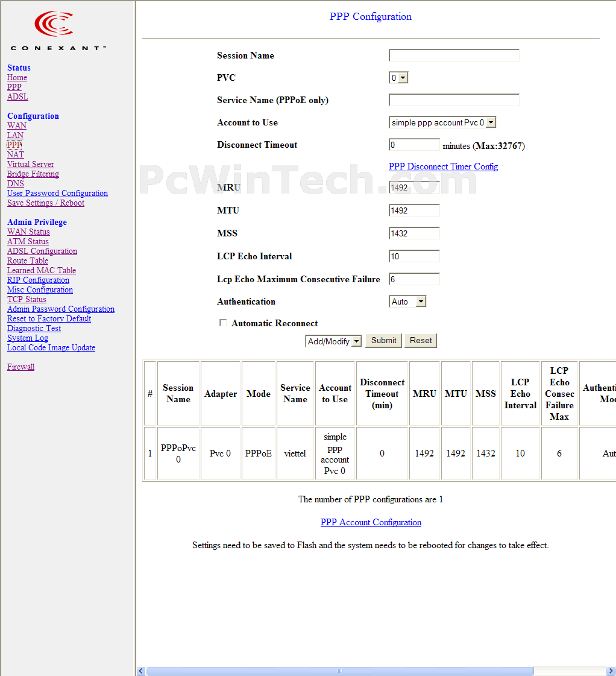Open User Password Configuration link
Screen dimensions: 616x676
click(x=58, y=193)
